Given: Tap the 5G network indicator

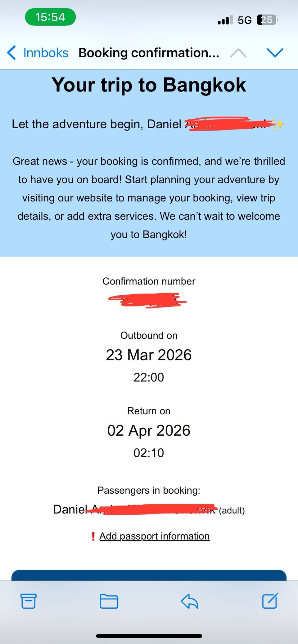Looking at the screenshot, I should (x=245, y=20).
